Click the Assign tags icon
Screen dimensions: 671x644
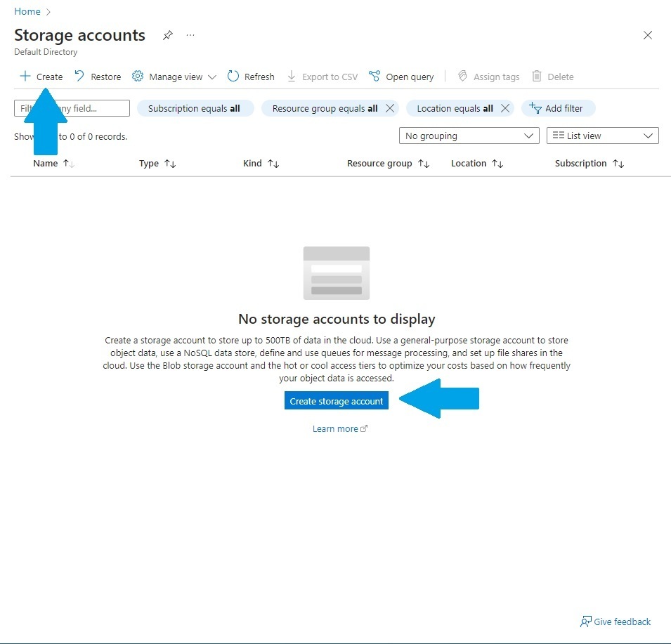tap(462, 76)
